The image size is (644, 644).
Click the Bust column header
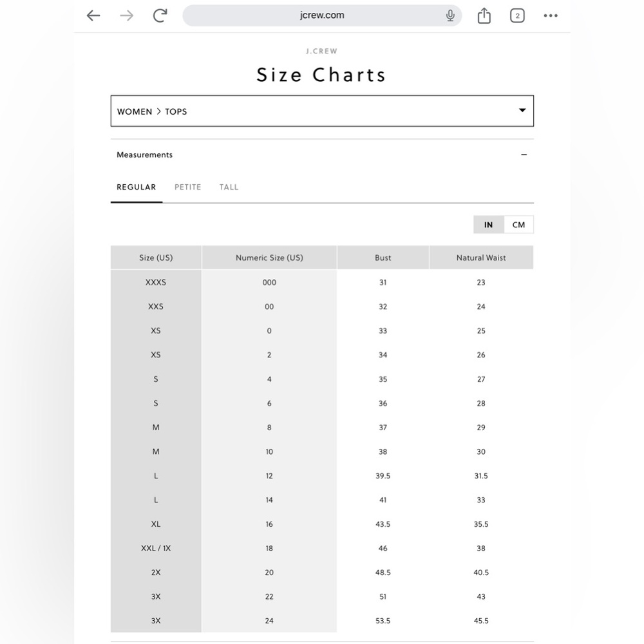[x=383, y=258]
